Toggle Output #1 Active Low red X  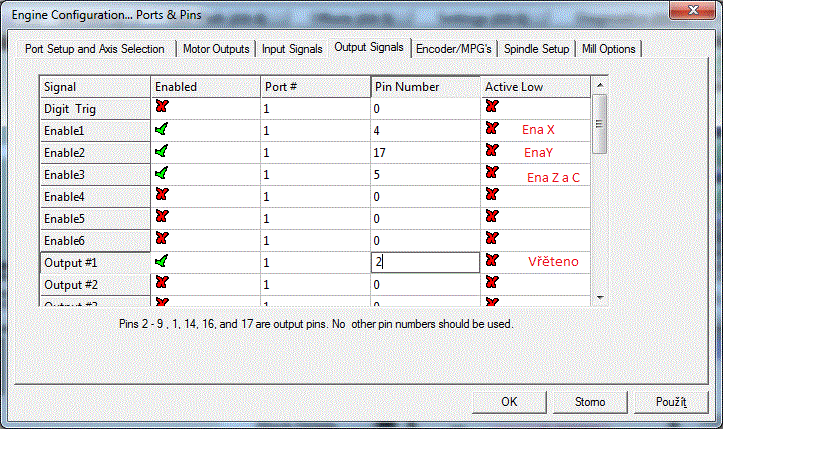[x=492, y=261]
